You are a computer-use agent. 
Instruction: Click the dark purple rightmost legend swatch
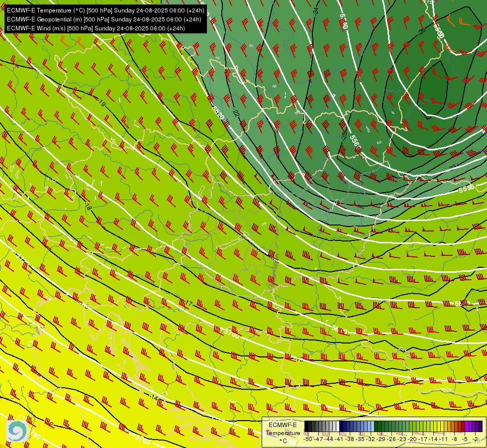(x=481, y=426)
